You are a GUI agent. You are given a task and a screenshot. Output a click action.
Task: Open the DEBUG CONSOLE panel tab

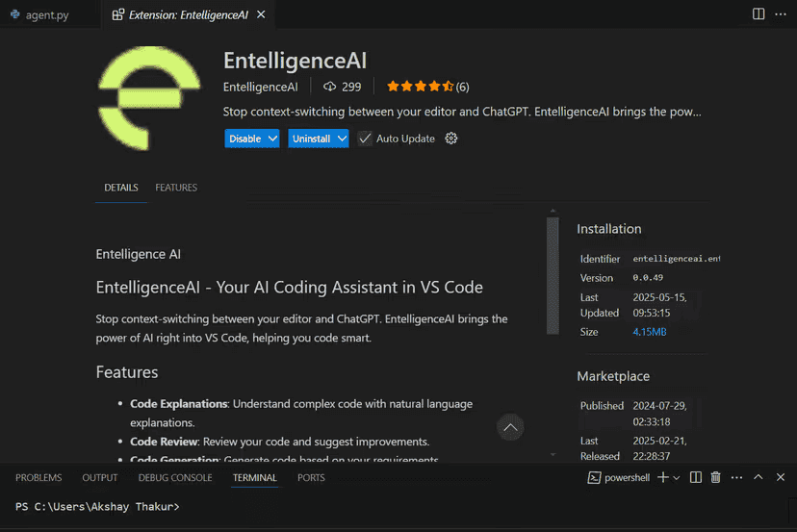[175, 477]
